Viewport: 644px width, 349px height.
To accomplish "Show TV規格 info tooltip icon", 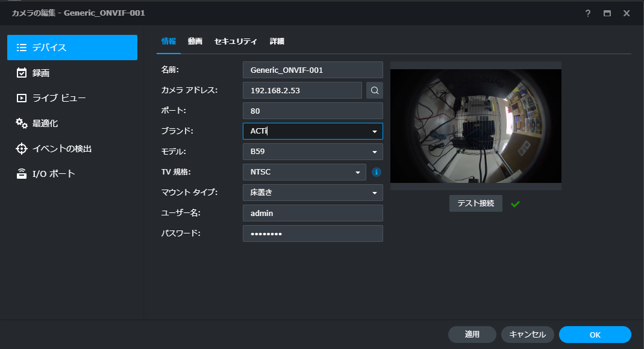I will (376, 172).
